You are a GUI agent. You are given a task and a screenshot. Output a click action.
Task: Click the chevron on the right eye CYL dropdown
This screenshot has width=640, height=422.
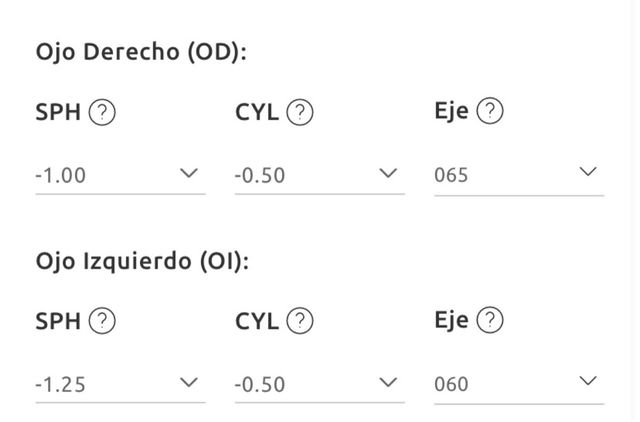[x=389, y=173]
